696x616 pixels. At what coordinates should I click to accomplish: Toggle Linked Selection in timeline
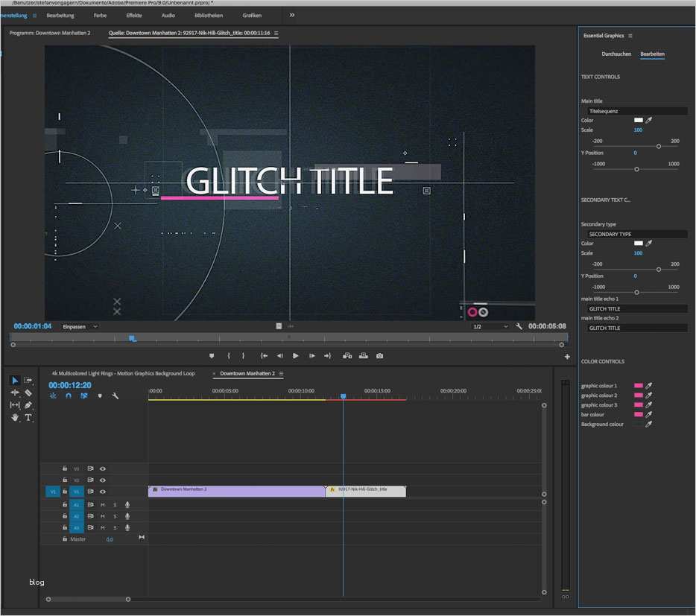(84, 396)
